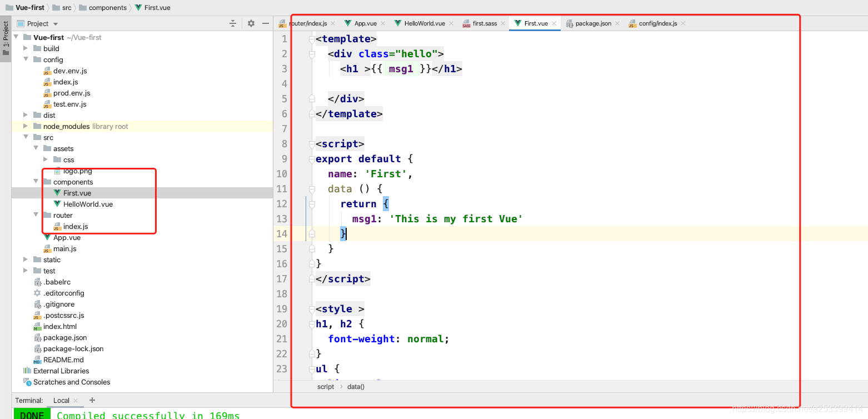Viewport: 868px width, 419px height.
Task: Click 'Vue-first' in top navigation path
Action: (30, 8)
